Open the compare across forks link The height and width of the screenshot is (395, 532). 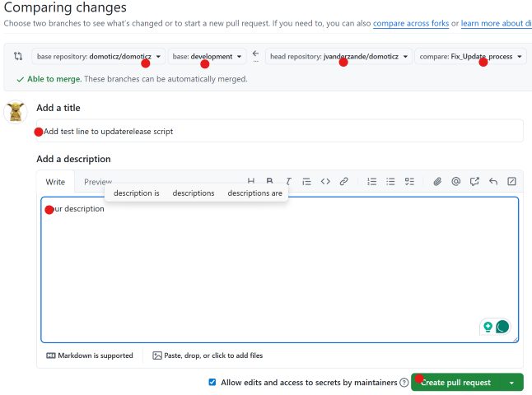410,24
